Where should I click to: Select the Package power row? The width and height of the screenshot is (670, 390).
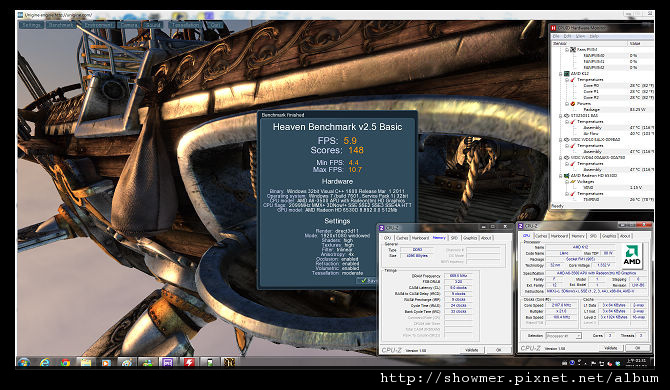(602, 109)
